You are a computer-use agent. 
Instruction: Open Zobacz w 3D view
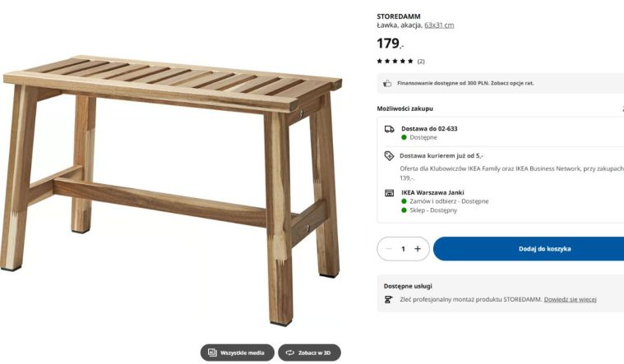click(309, 352)
